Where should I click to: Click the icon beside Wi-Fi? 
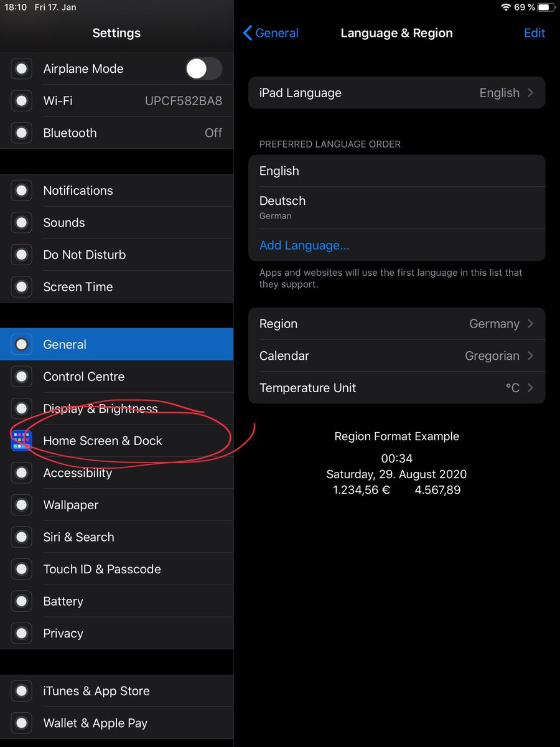(x=22, y=101)
